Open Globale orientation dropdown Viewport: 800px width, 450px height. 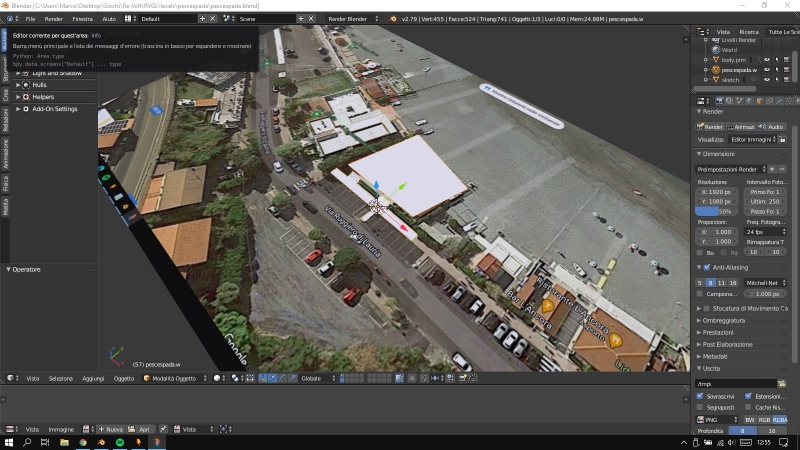click(x=318, y=378)
